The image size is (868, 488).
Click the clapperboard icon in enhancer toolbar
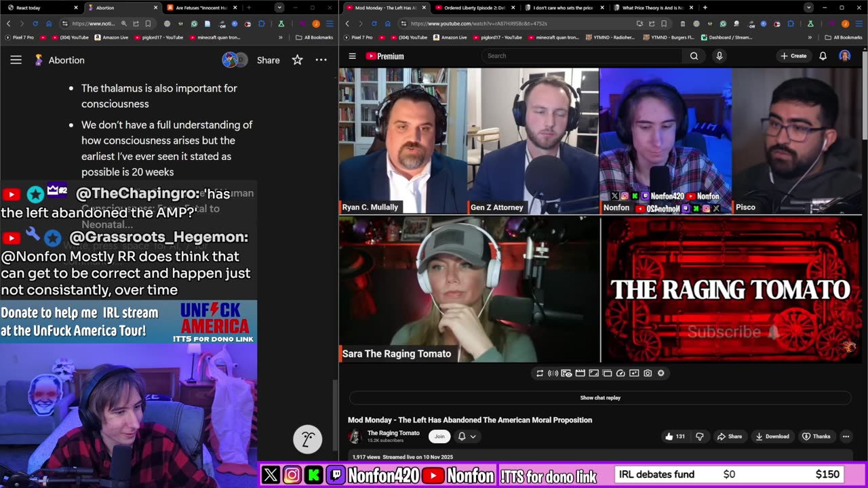(580, 373)
